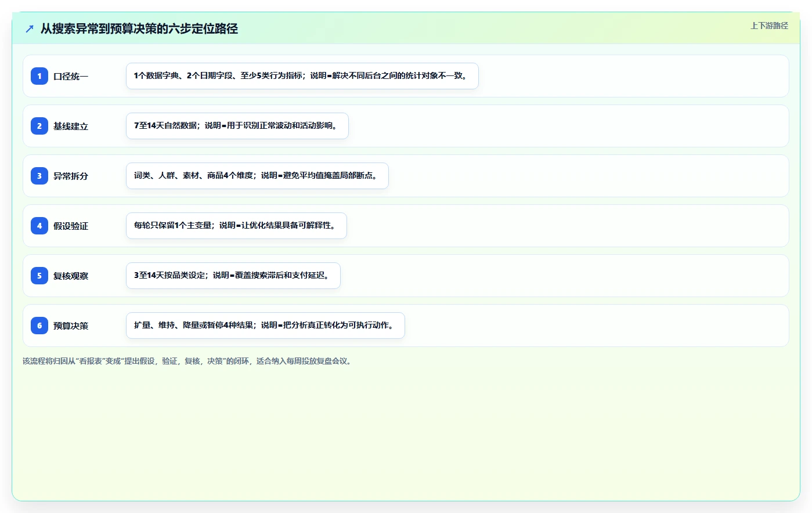This screenshot has width=812, height=513.
Task: Select the step 6 number badge
Action: point(39,326)
